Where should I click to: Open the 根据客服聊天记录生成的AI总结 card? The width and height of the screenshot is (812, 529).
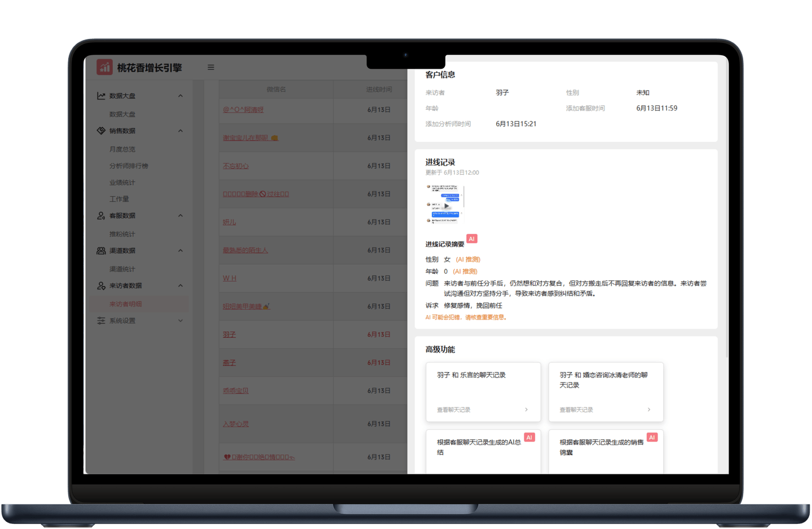(x=483, y=452)
